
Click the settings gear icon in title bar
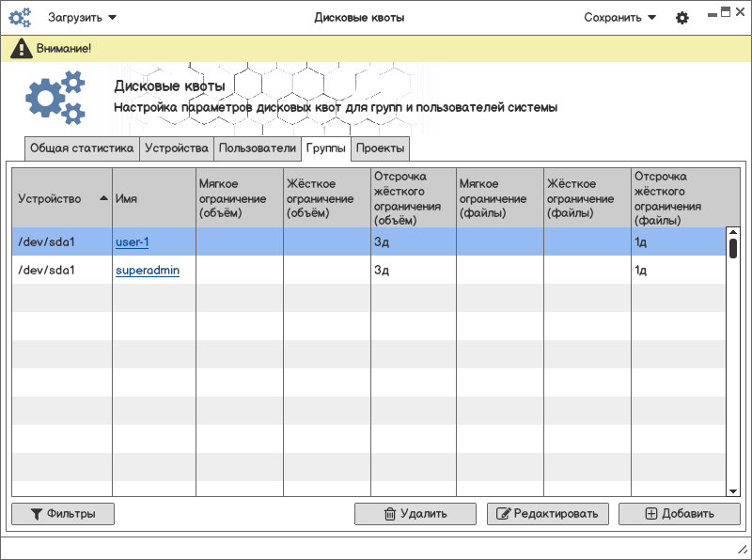[x=682, y=18]
